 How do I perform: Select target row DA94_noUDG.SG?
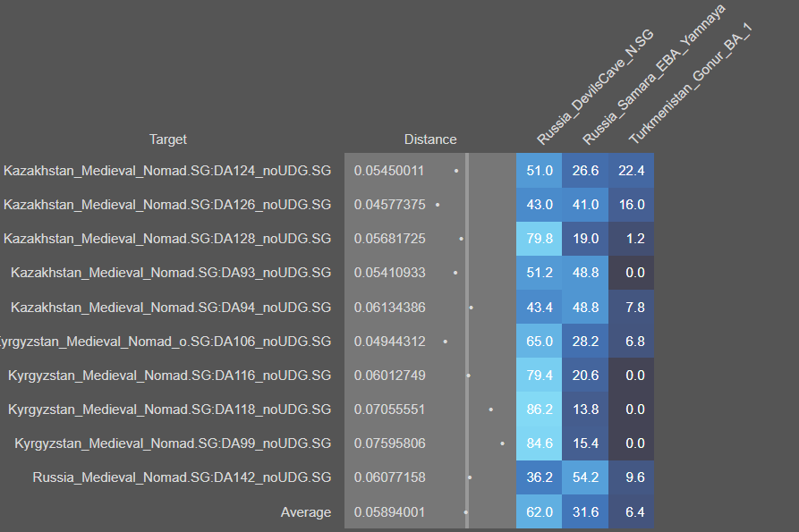(171, 308)
